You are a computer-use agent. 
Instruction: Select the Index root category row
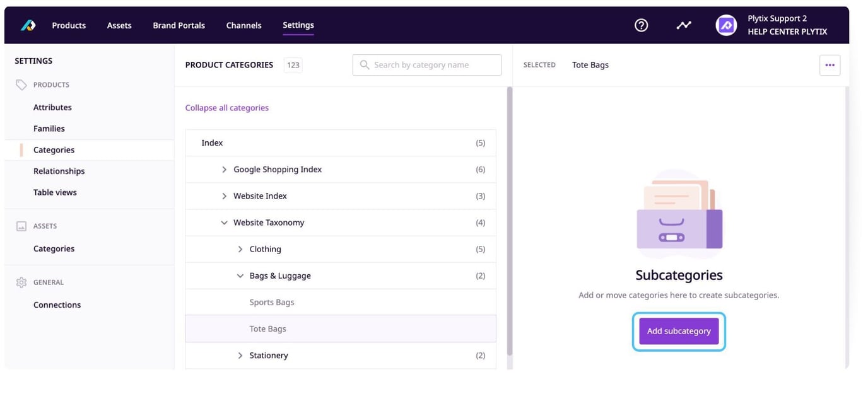pyautogui.click(x=341, y=143)
